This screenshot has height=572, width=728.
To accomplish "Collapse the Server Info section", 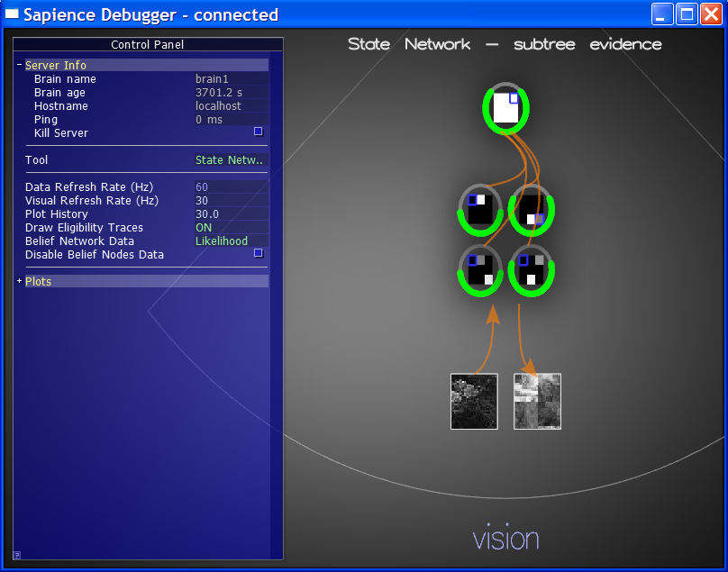I will point(20,65).
